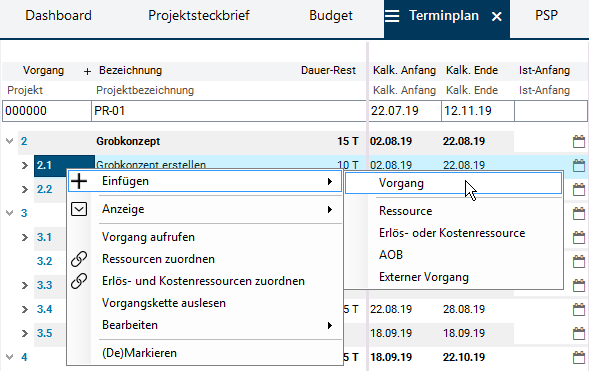Choose (De)Markieren

(x=139, y=353)
